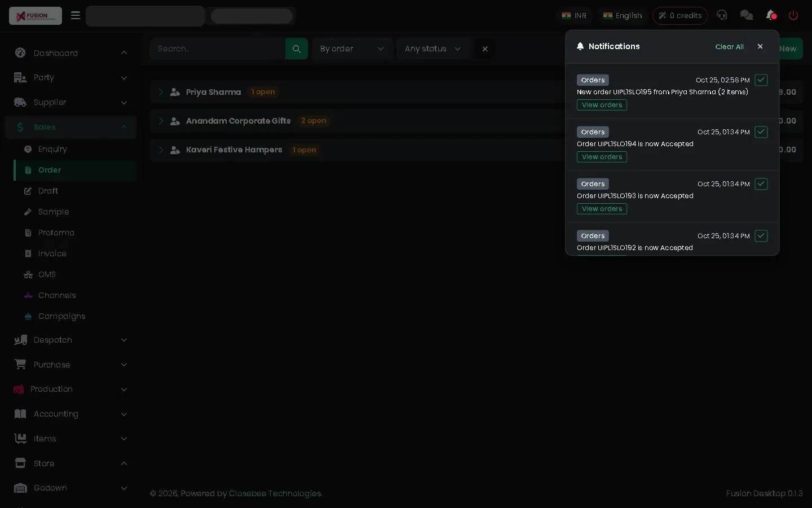Viewport: 812px width, 508px height.
Task: Open the Closebee Technologies link
Action: pos(275,493)
